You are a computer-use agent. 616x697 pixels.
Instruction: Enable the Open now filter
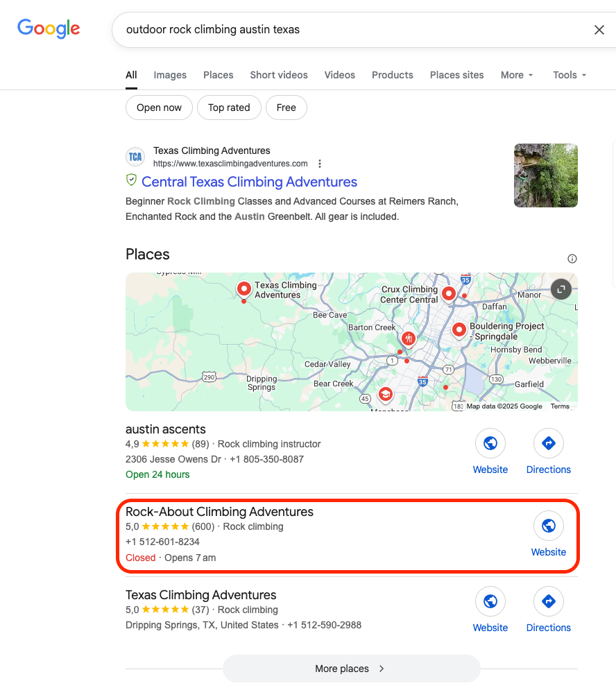(159, 107)
